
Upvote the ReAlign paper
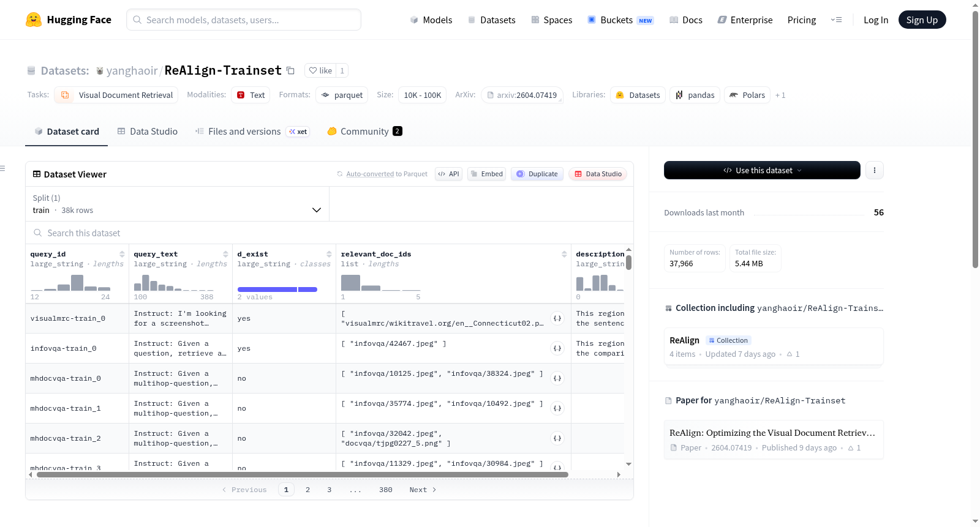(854, 447)
